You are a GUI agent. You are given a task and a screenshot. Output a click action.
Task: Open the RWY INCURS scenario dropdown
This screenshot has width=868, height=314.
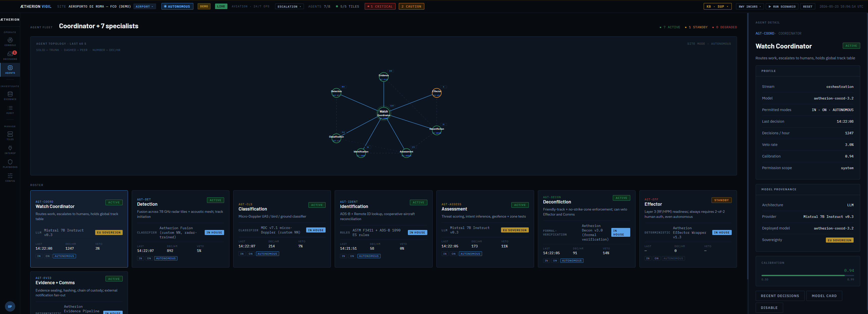click(x=750, y=6)
